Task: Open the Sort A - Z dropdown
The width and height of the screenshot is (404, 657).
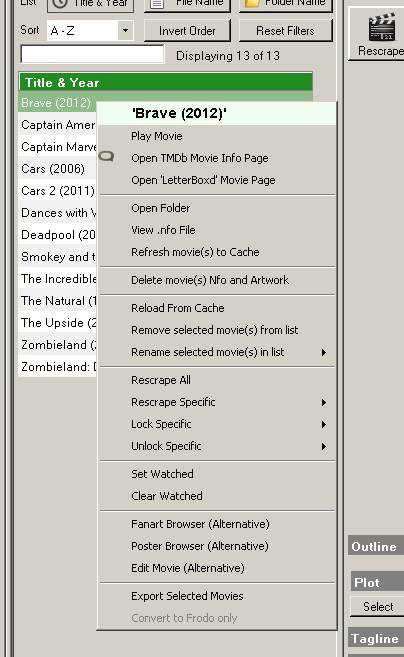Action: pyautogui.click(x=125, y=31)
